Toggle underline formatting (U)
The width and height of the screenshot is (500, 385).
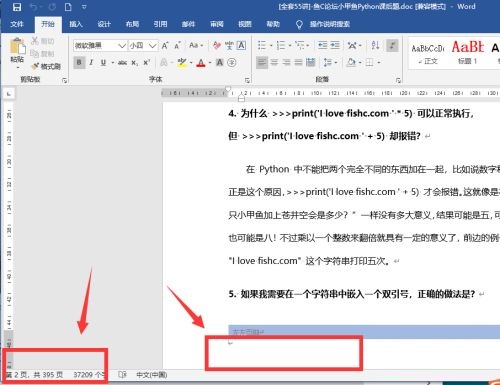(103, 62)
